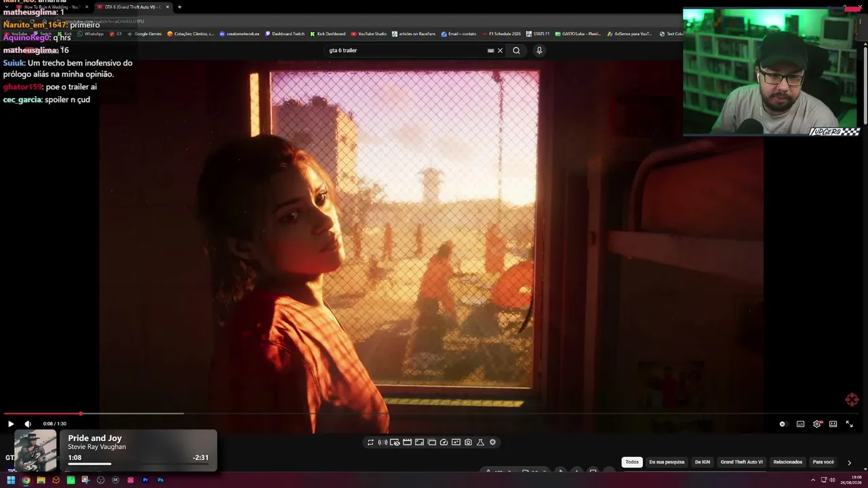The width and height of the screenshot is (868, 488).
Task: Open the 'articles on RaceFans' bookmark
Action: tap(414, 34)
